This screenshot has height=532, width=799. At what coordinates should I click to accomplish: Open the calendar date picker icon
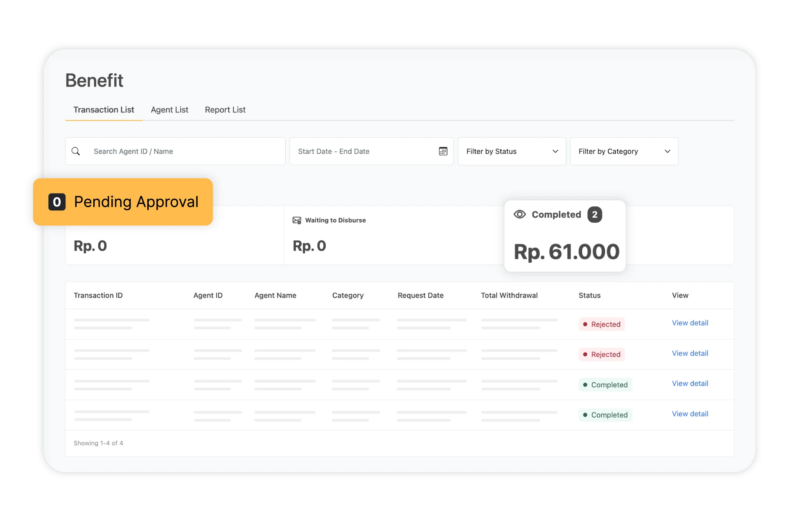tap(443, 151)
